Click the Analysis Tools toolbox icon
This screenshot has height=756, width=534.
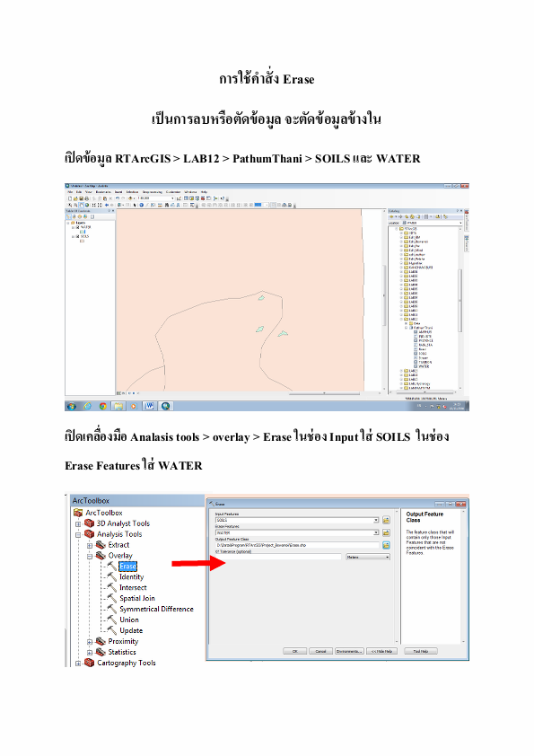point(89,533)
